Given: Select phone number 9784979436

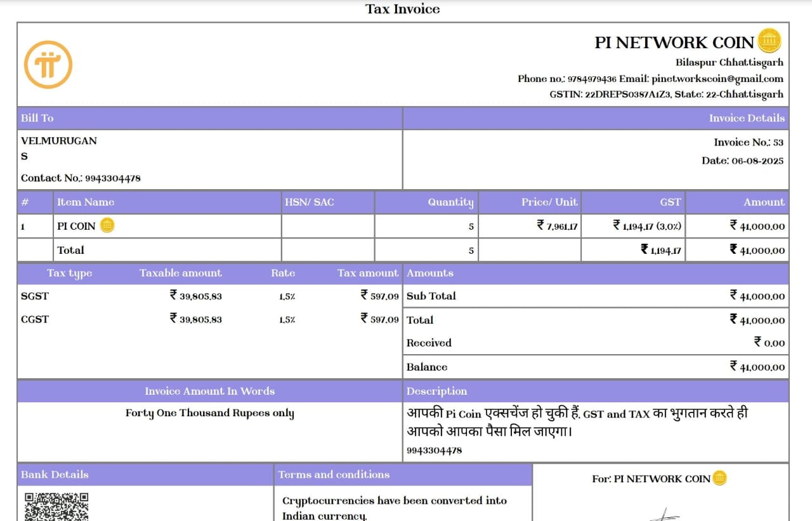Looking at the screenshot, I should tap(592, 79).
